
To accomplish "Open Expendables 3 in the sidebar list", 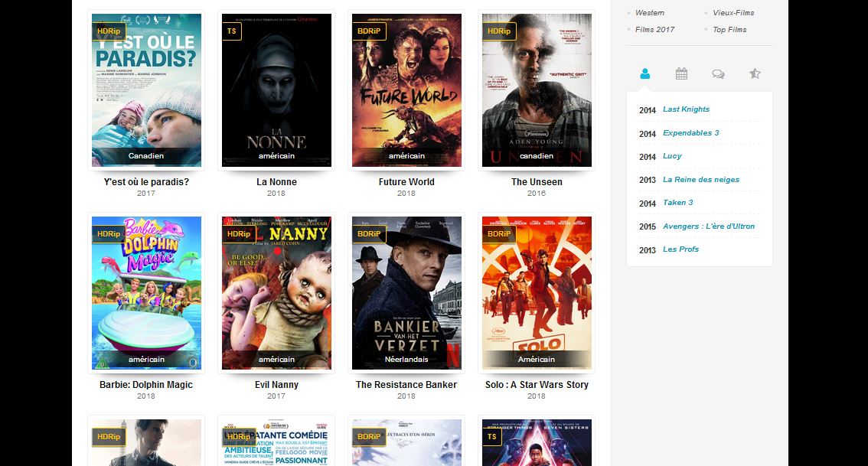I will (691, 133).
